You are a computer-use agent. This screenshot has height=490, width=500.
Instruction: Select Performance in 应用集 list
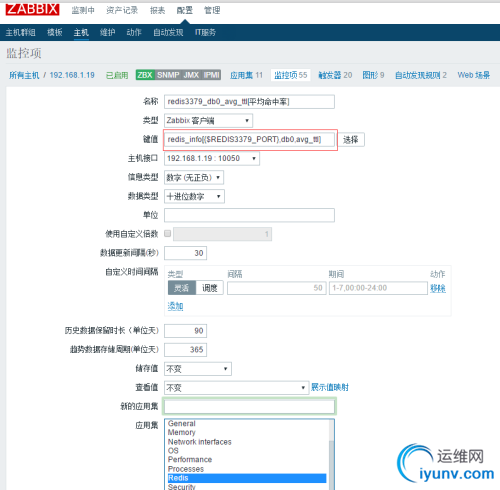coord(247,460)
